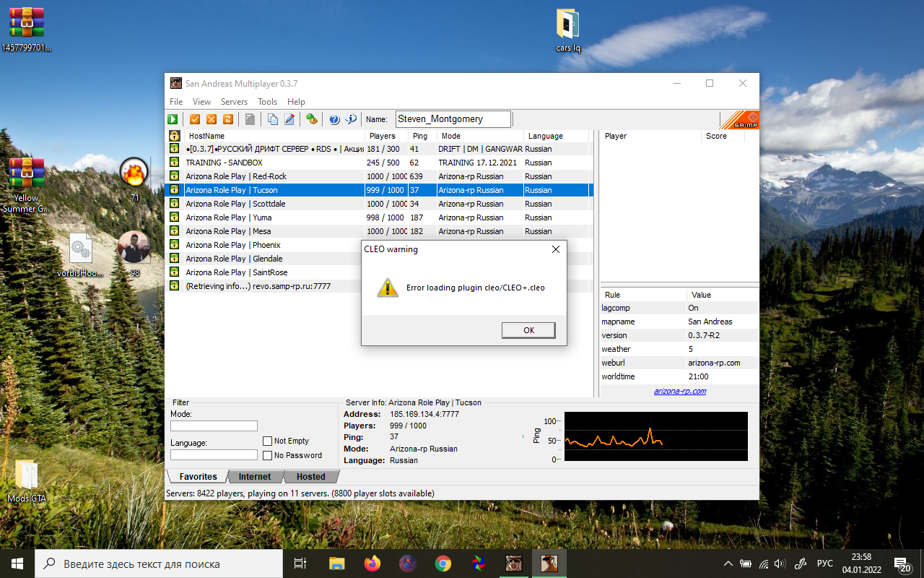Open the File menu
Screen dimensions: 924x578
point(176,102)
